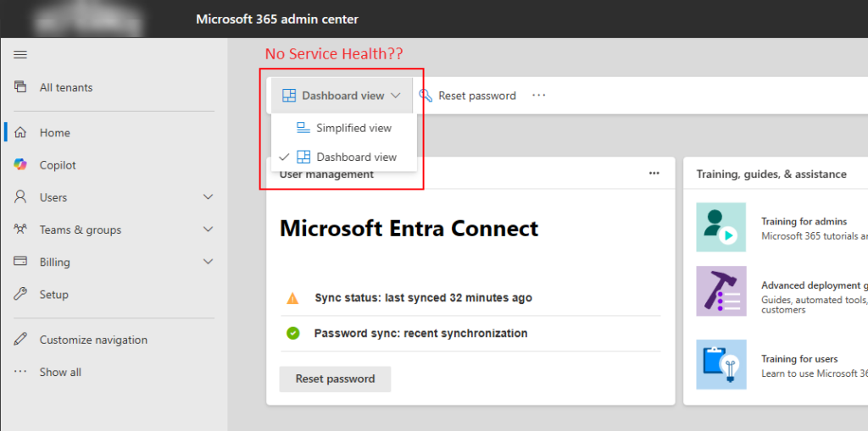
Task: Click the Advanced deployment guides hammer icon
Action: [721, 291]
